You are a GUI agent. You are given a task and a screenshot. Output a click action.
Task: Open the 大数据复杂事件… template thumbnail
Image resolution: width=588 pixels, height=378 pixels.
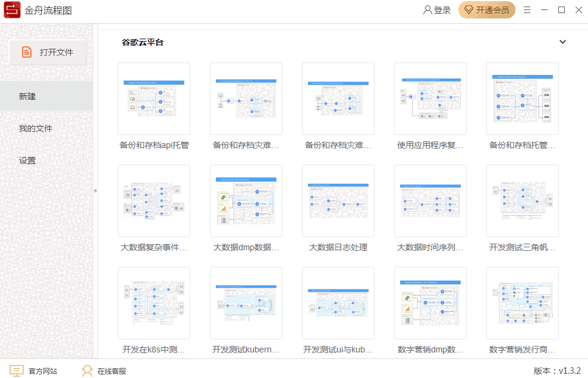click(154, 201)
